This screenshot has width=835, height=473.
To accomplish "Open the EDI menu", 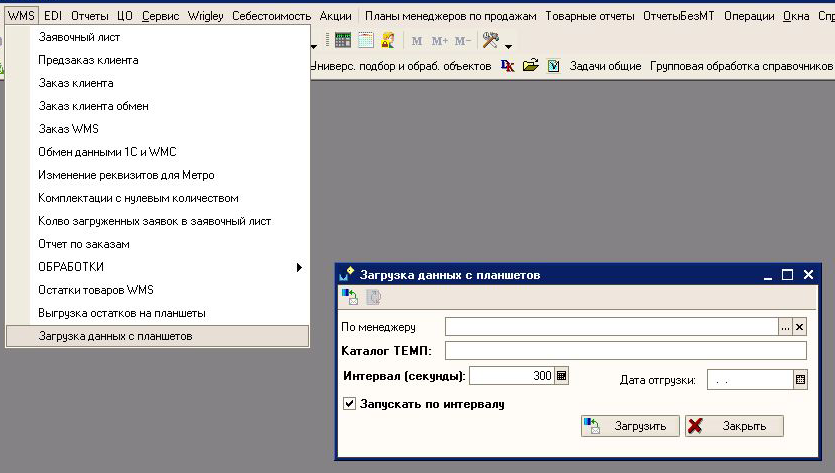I will coord(53,16).
